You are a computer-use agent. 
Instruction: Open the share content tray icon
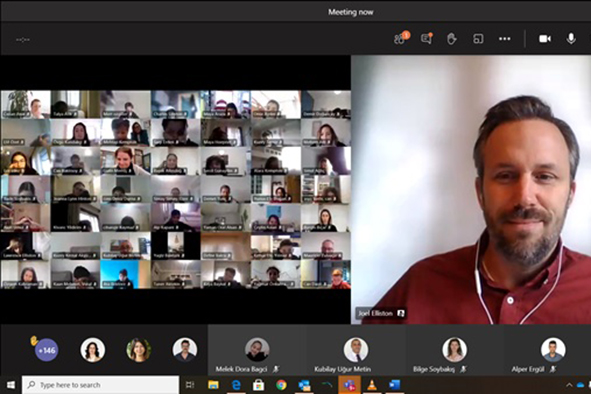click(x=478, y=38)
